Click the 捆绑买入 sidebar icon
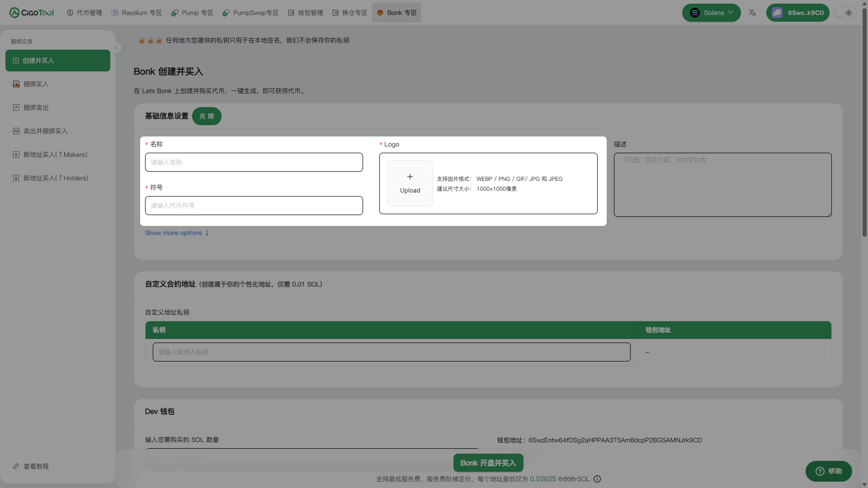The height and width of the screenshot is (488, 868). coord(16,84)
